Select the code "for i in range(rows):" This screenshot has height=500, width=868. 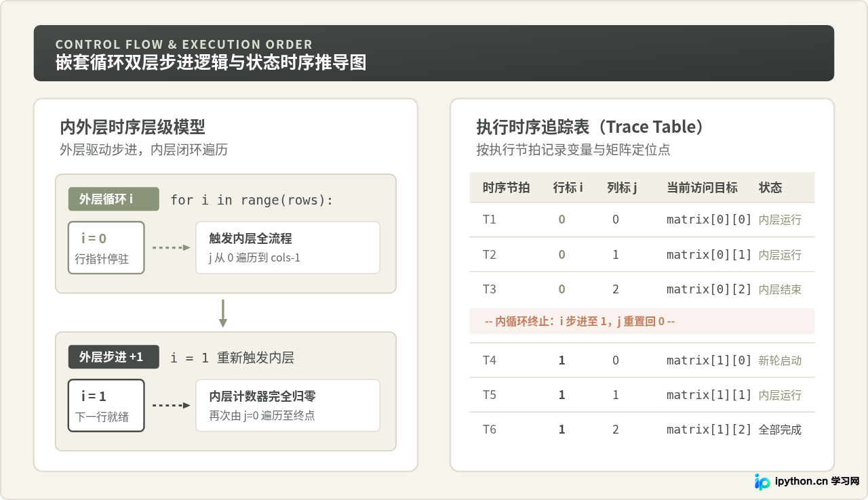(252, 200)
